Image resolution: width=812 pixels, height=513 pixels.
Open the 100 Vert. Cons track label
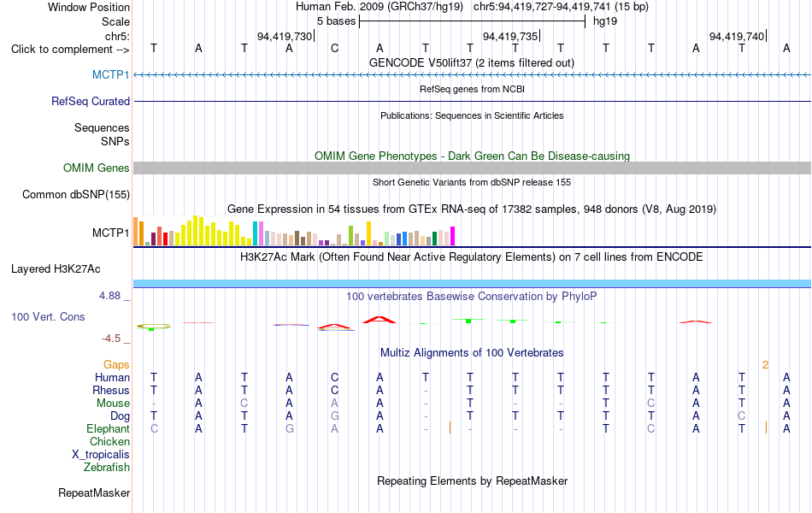point(48,316)
